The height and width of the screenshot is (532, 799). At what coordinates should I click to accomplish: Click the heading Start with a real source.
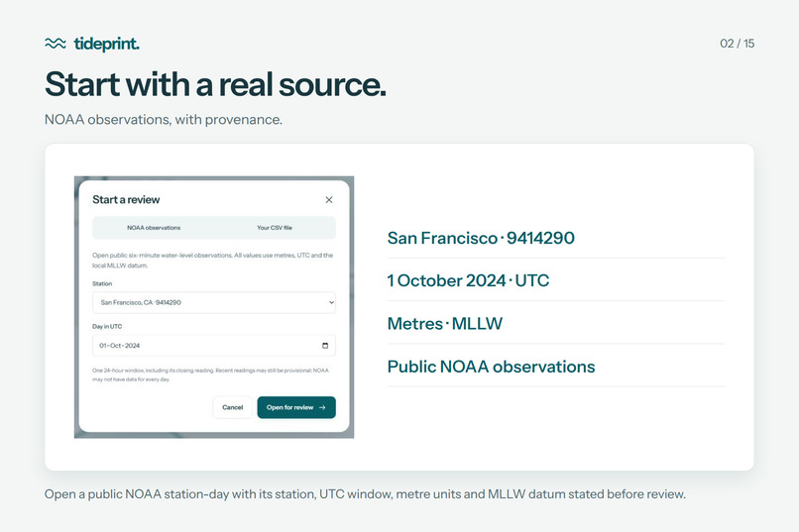(215, 84)
